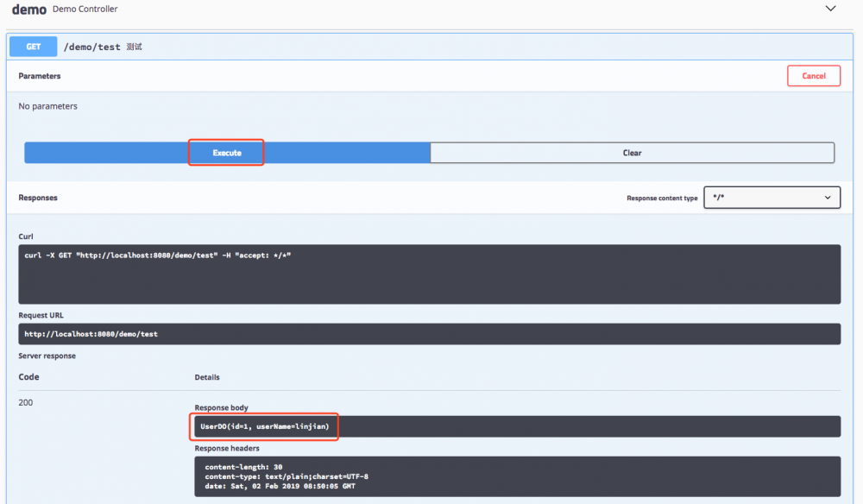Click the Request URL value field
The width and height of the screenshot is (863, 504).
90,334
